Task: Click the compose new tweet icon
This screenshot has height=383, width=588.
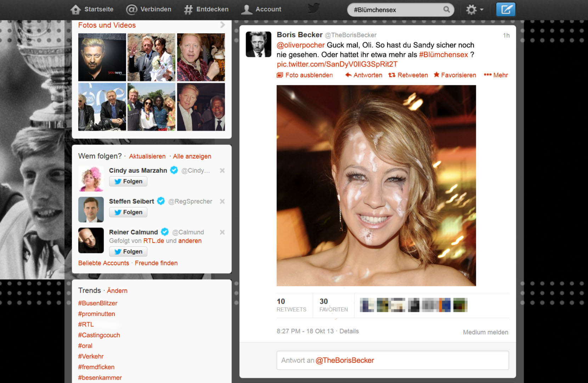Action: (505, 10)
